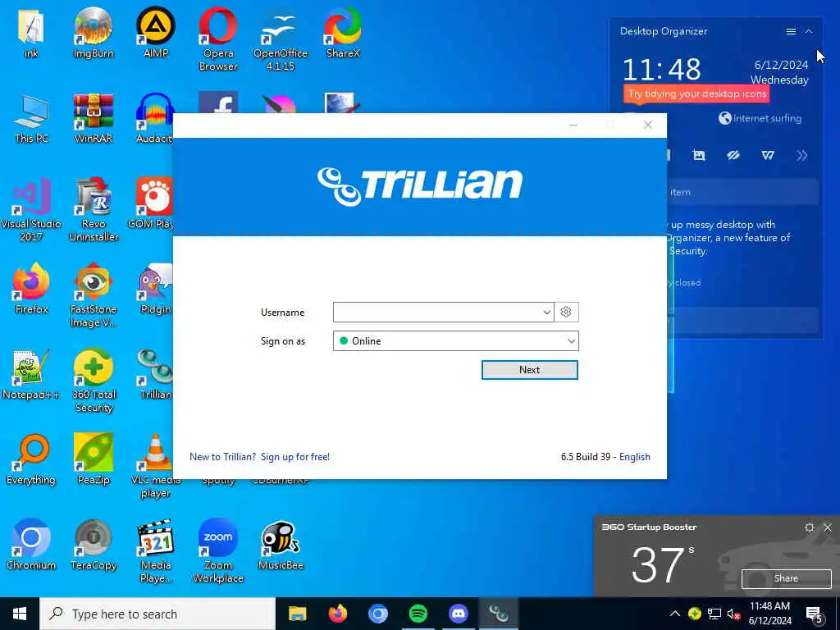Select the ink folder on desktop

click(31, 33)
